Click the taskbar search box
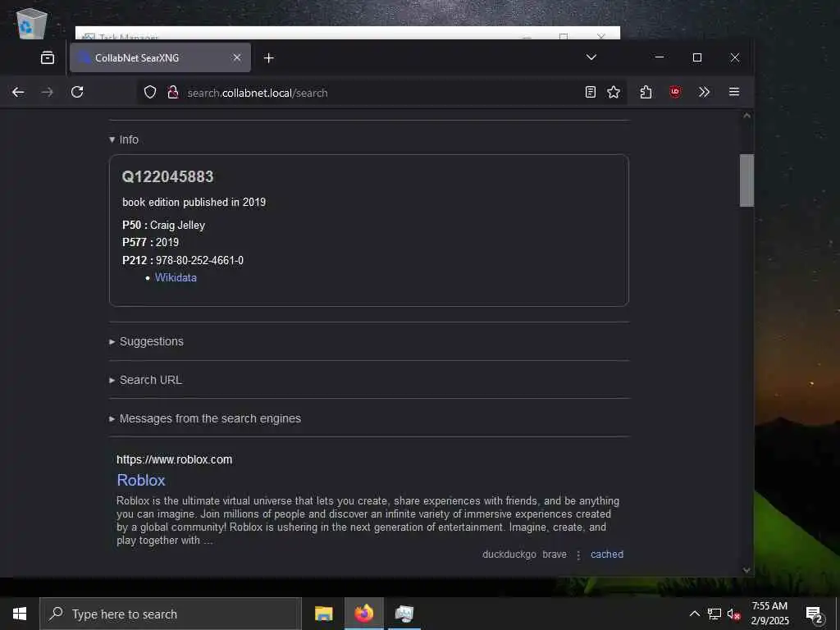Image resolution: width=840 pixels, height=630 pixels. tap(171, 614)
